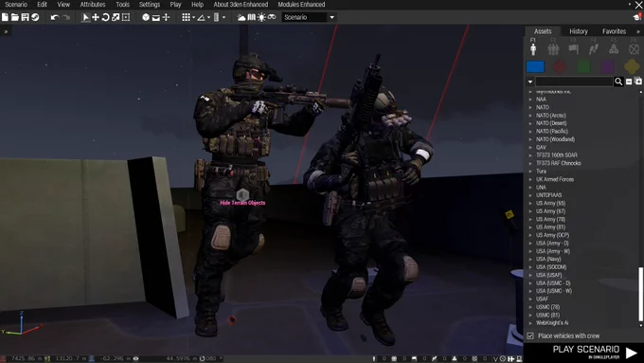Select the WebKnight's AI entry
This screenshot has height=363, width=644.
point(552,323)
